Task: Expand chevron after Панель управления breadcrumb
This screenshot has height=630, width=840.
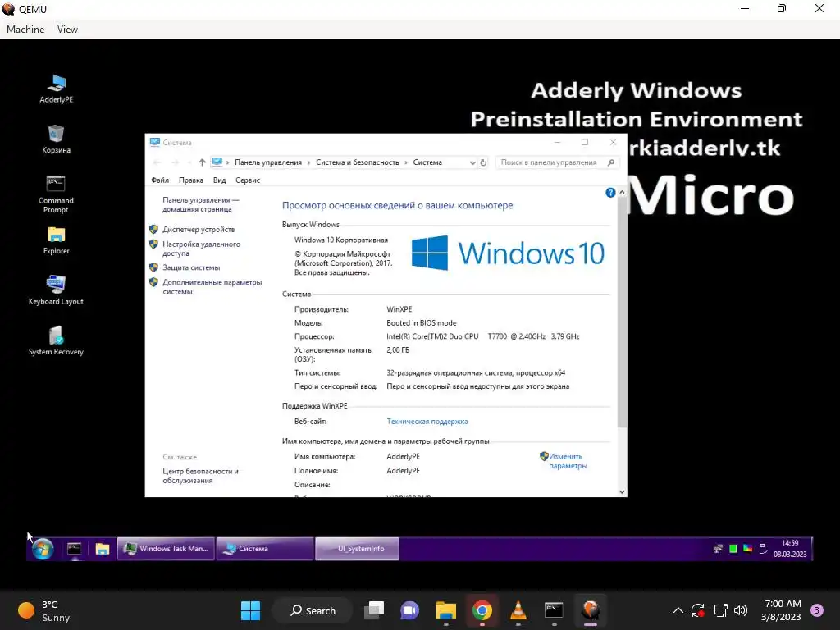Action: [309, 162]
